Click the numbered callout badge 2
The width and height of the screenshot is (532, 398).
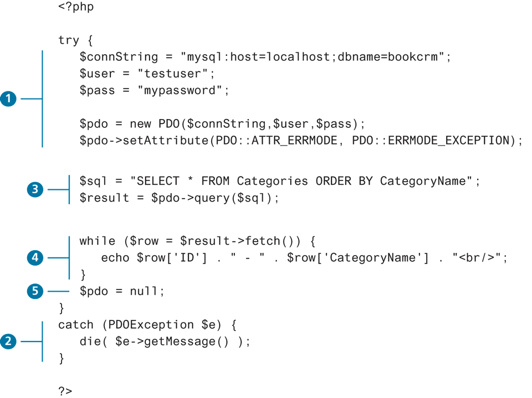8,342
